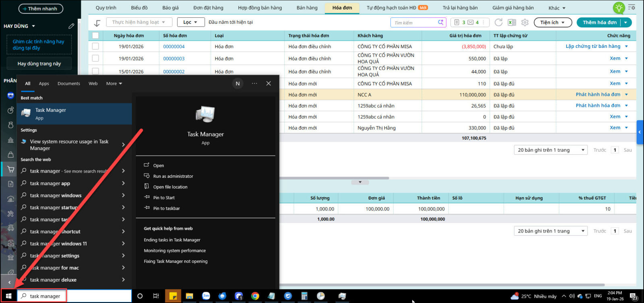Open the Lọc filter dropdown
The height and width of the screenshot is (303, 644).
[x=190, y=22]
